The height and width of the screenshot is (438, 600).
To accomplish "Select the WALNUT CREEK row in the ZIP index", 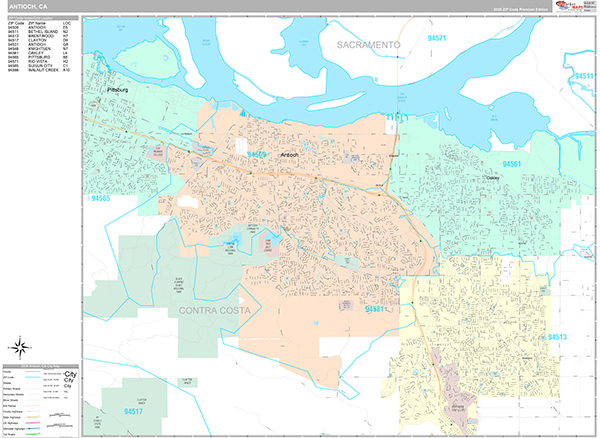I will click(x=39, y=70).
